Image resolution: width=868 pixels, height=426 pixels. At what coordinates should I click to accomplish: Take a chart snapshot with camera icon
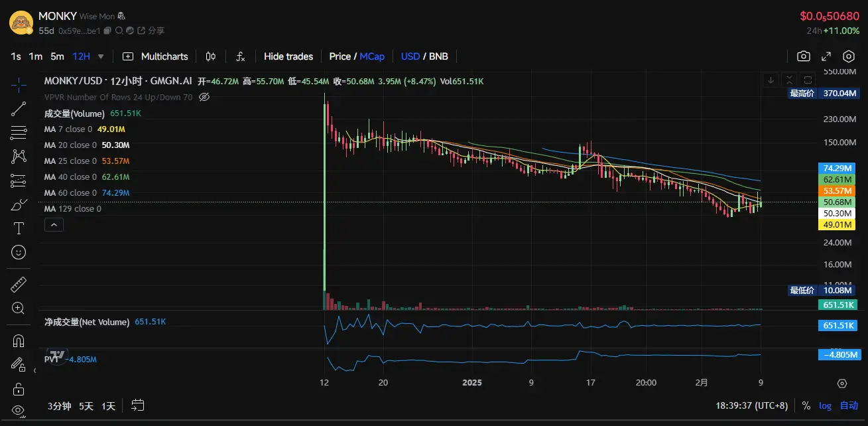pyautogui.click(x=804, y=56)
